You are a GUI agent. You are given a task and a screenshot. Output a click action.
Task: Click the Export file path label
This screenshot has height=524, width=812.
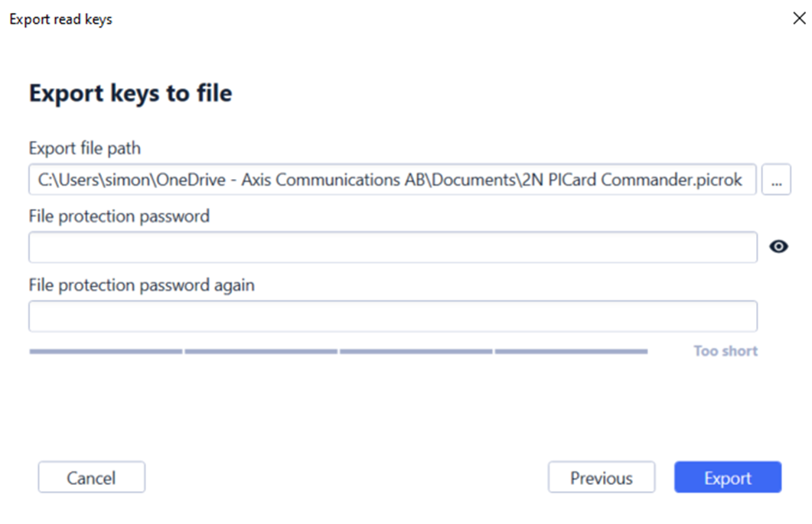coord(85,148)
